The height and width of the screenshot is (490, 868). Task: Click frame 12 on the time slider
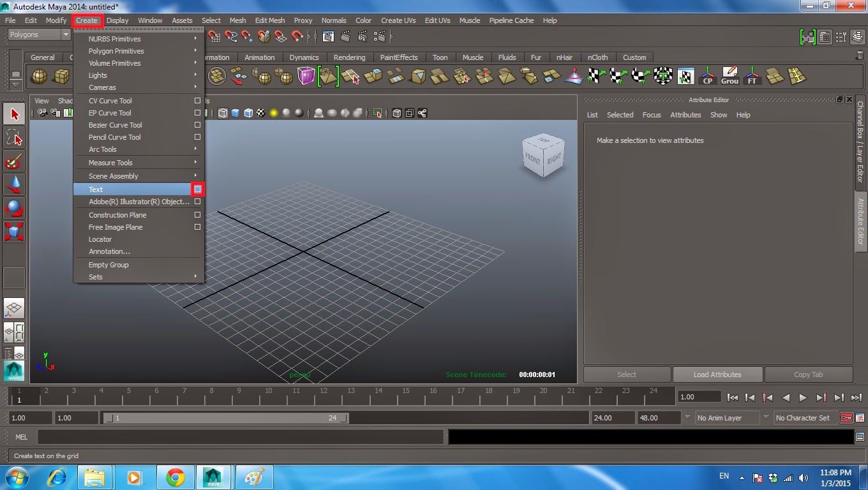324,396
